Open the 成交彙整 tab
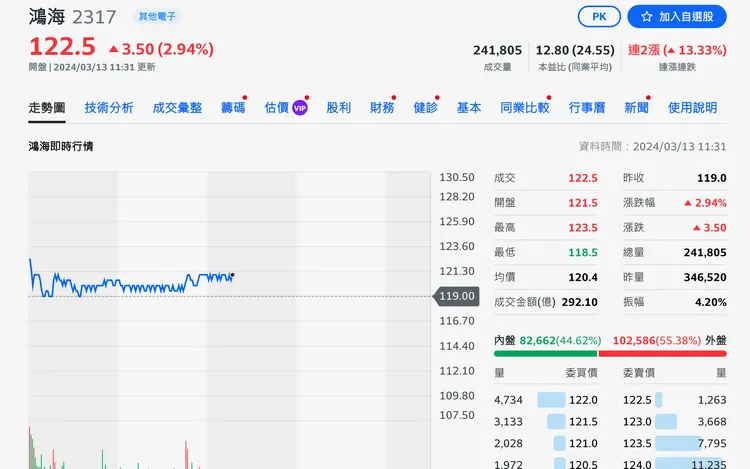This screenshot has width=750, height=469. [x=177, y=108]
